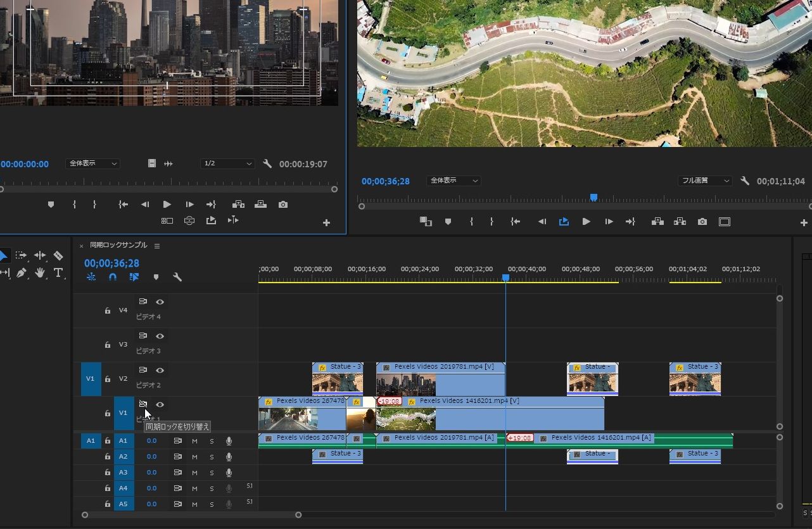Open the 1/2 resolution dropdown in source monitor

(x=227, y=163)
